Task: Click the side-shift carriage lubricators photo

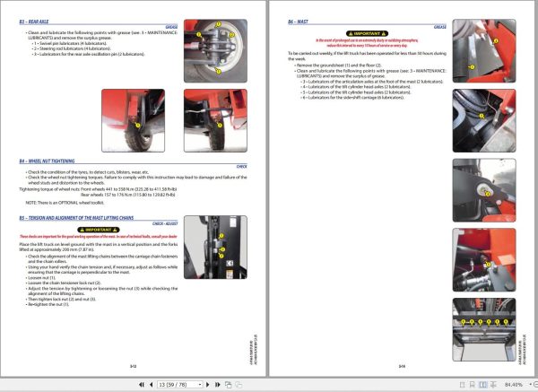Action: [x=484, y=329]
